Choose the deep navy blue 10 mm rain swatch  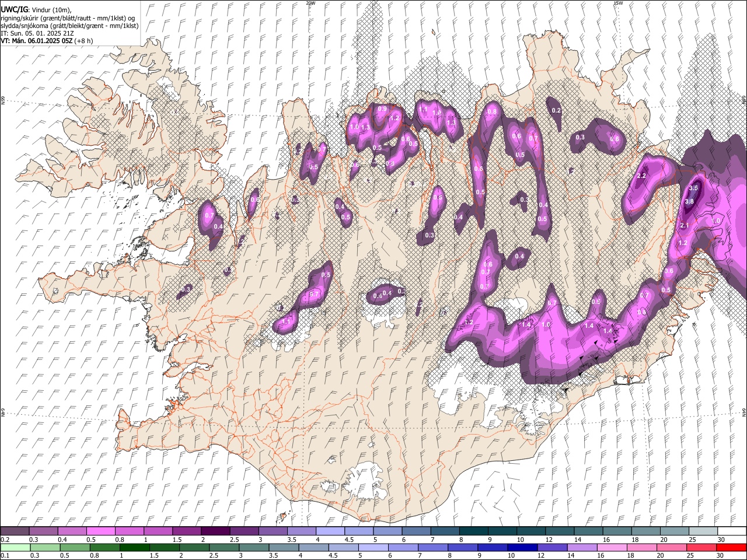522,548
